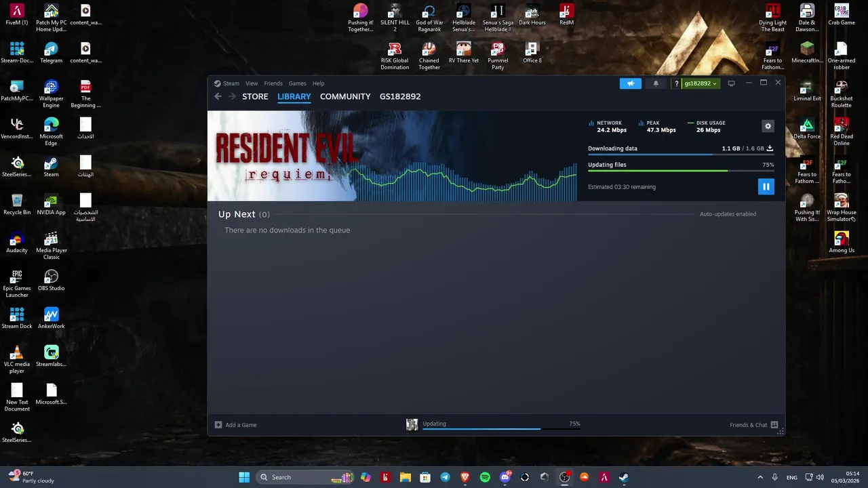Screen dimensions: 868x488
Task: Click the Steam help question mark
Action: [x=676, y=83]
